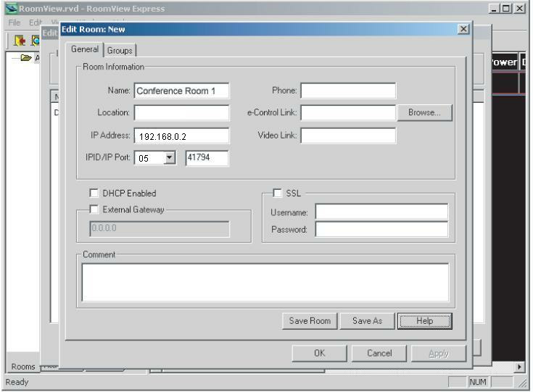Click the Browse... button
Image resolution: width=533 pixels, height=392 pixels.
pos(424,112)
